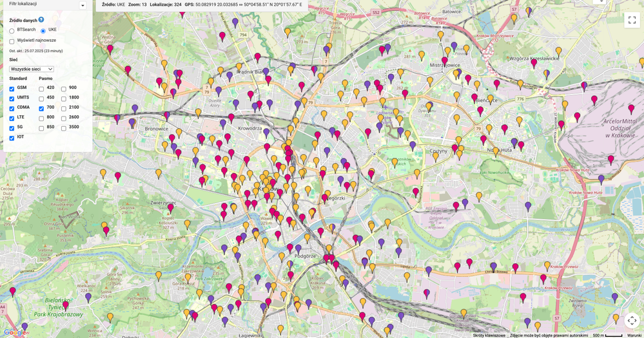Enter fullscreen map view
The image size is (644, 338).
632,20
